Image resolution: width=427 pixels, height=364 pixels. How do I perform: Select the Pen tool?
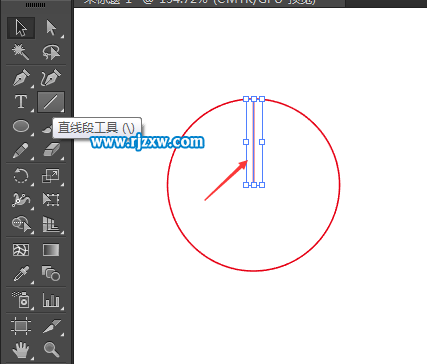tap(21, 78)
